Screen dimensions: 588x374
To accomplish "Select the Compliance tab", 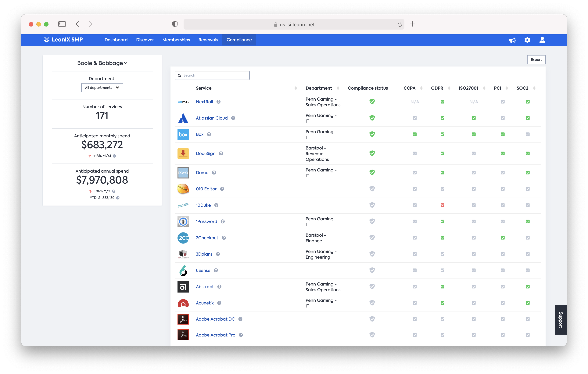I will click(239, 40).
